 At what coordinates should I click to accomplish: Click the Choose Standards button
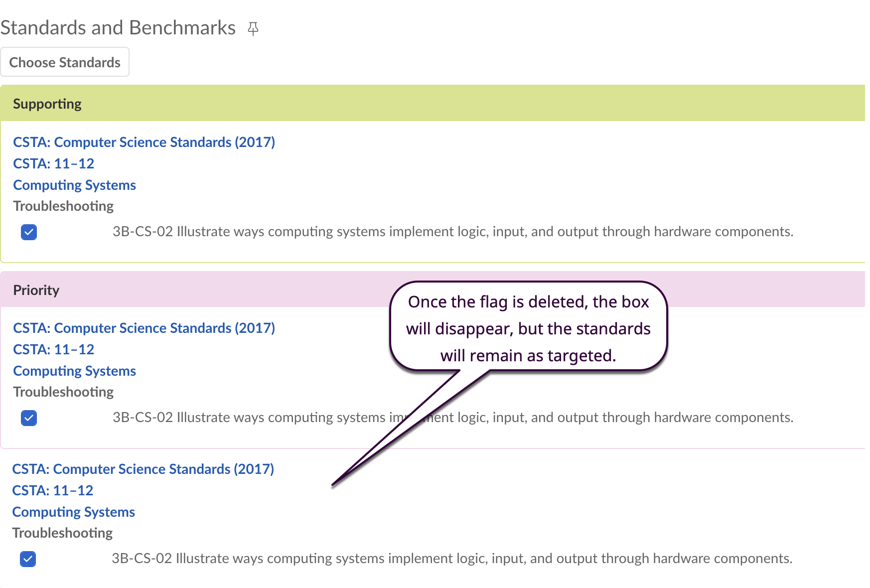pyautogui.click(x=65, y=62)
